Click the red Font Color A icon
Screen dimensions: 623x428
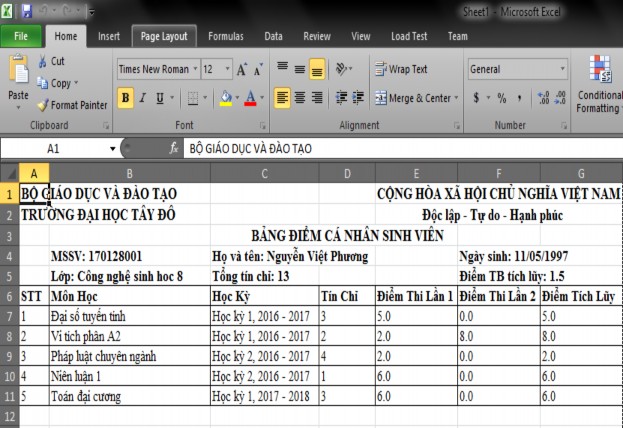click(x=250, y=98)
